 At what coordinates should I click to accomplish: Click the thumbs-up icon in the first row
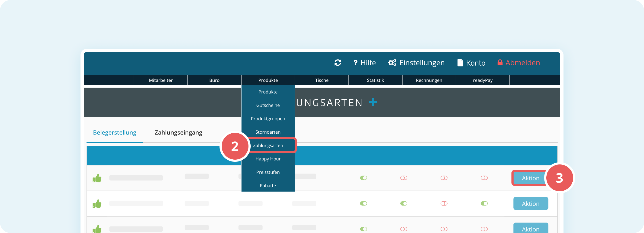tap(97, 178)
